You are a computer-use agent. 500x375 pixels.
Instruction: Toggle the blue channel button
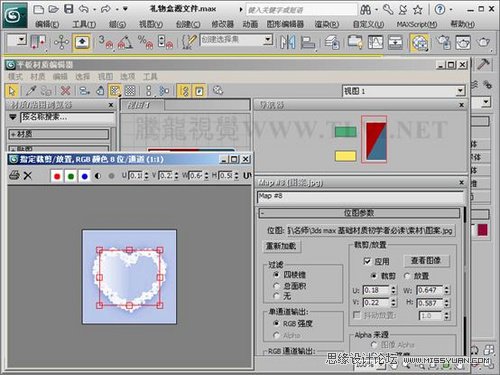click(x=84, y=176)
